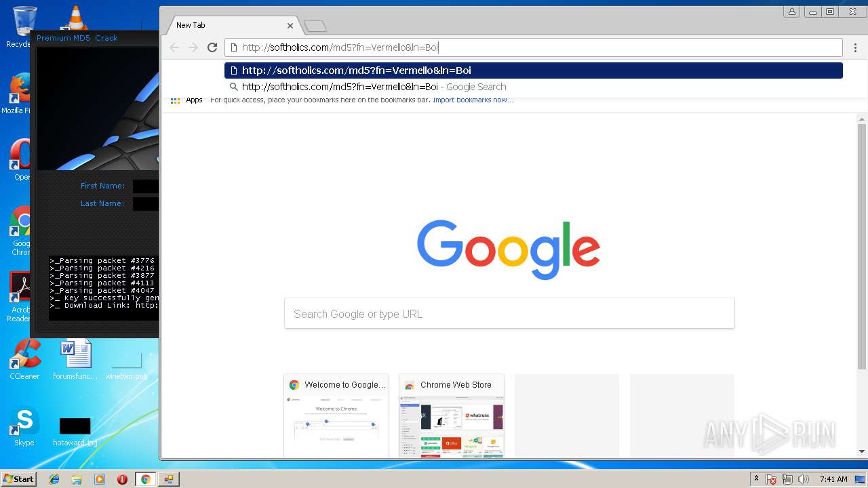This screenshot has height=488, width=868.
Task: Click the Chrome address bar
Action: (534, 47)
